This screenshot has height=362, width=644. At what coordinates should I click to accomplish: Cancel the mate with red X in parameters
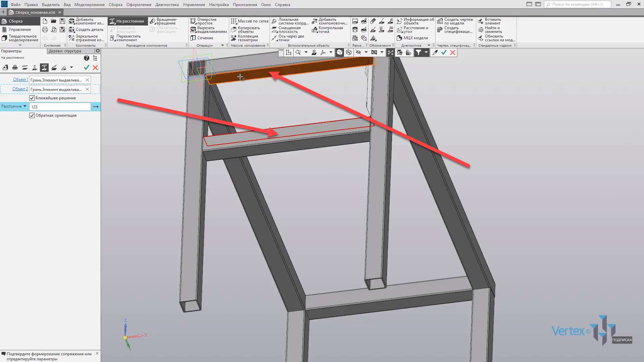(x=95, y=67)
